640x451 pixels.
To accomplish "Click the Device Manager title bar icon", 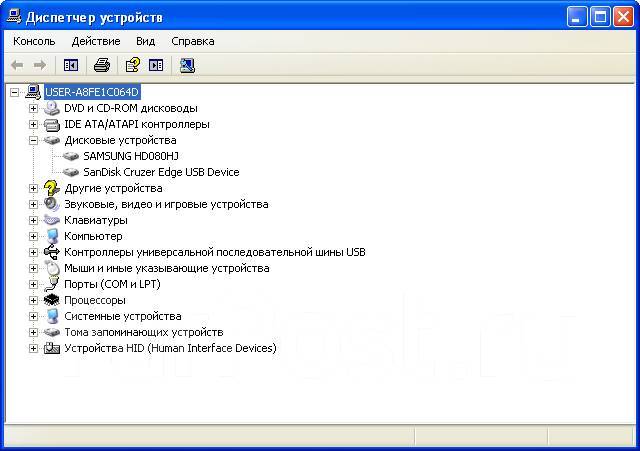I will click(14, 17).
